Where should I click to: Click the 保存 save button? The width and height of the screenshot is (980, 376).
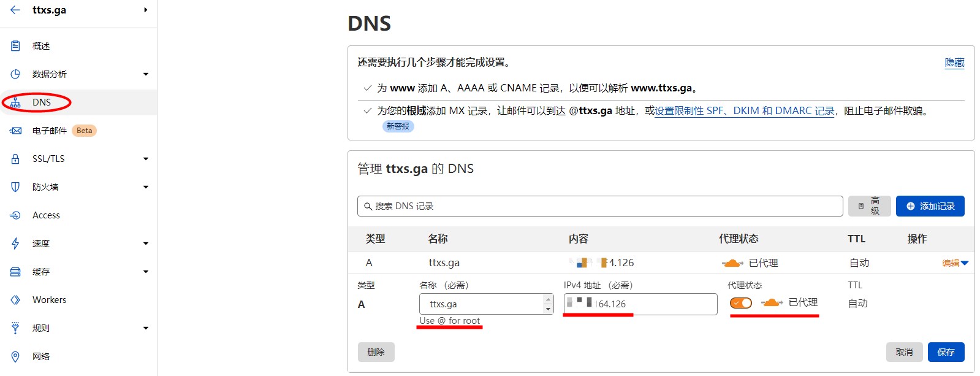[x=946, y=352]
